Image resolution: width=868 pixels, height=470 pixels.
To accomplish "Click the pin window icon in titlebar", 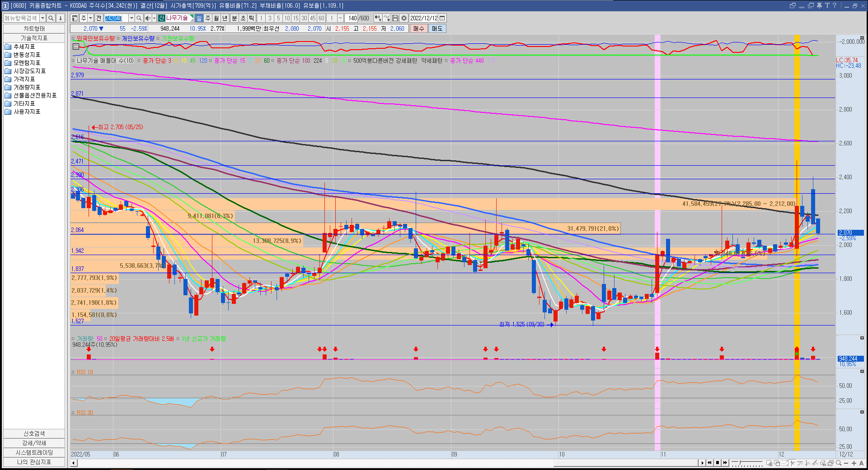I will tap(819, 5).
